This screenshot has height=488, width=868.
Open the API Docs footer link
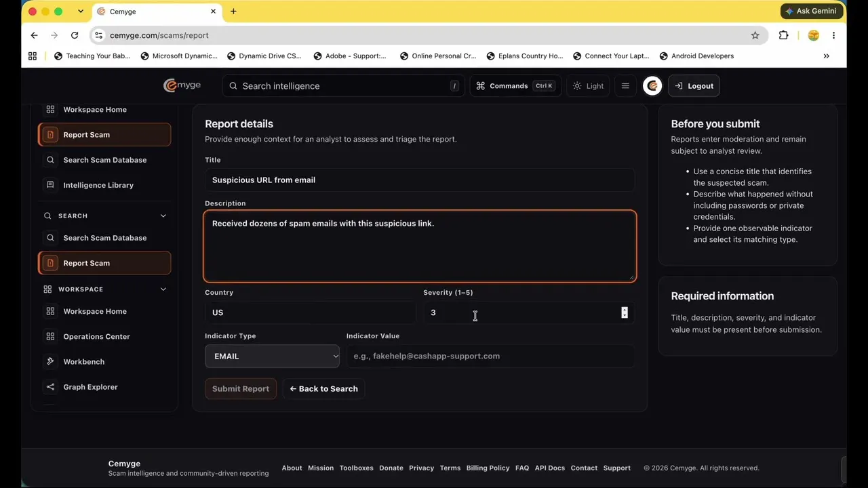point(549,468)
